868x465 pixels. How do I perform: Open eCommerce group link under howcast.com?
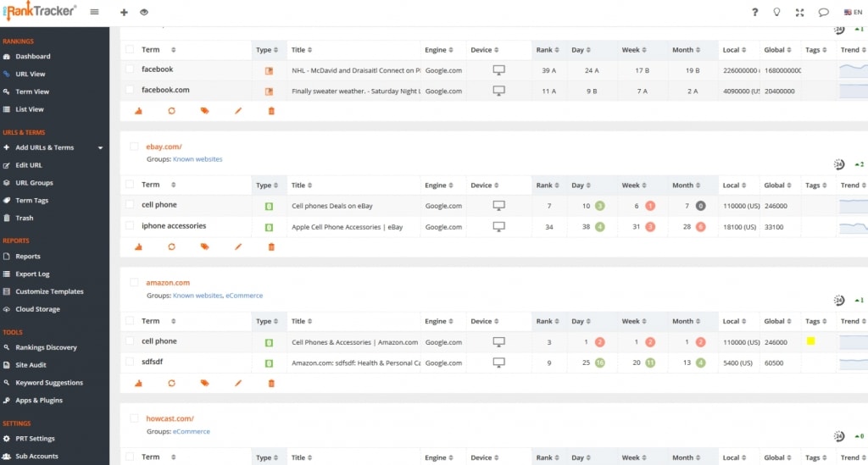point(192,431)
